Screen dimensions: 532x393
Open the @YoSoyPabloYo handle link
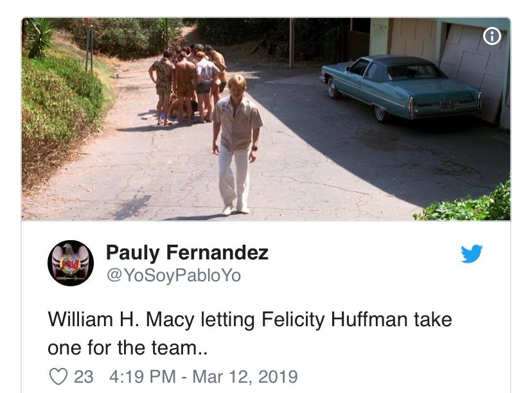(173, 275)
